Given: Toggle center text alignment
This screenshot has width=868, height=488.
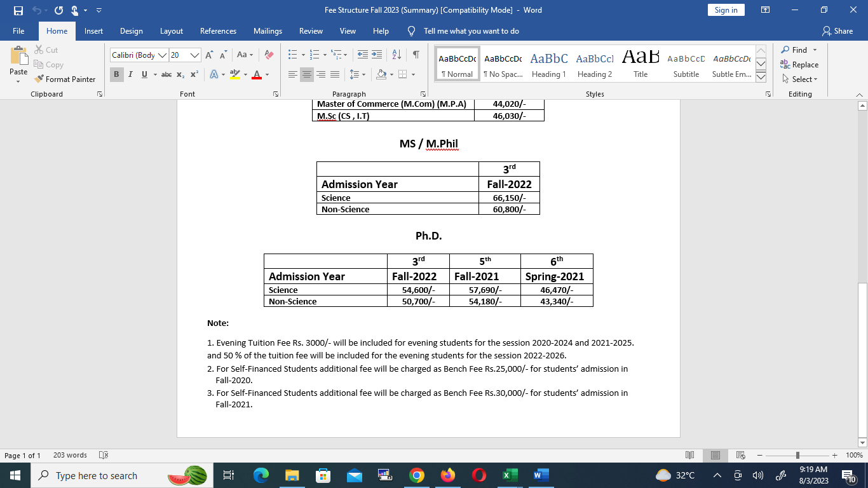Looking at the screenshot, I should pyautogui.click(x=307, y=74).
